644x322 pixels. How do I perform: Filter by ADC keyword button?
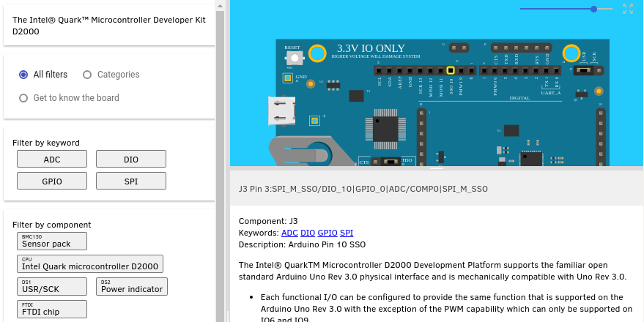52,159
